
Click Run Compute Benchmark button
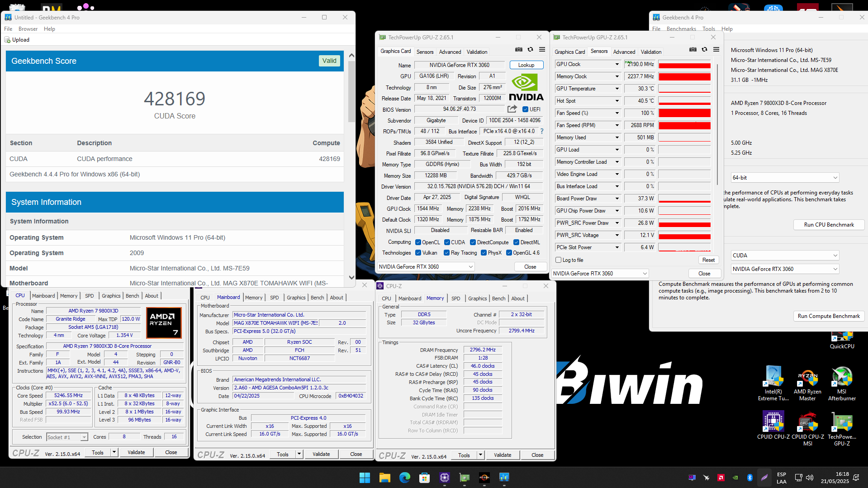[x=829, y=316]
